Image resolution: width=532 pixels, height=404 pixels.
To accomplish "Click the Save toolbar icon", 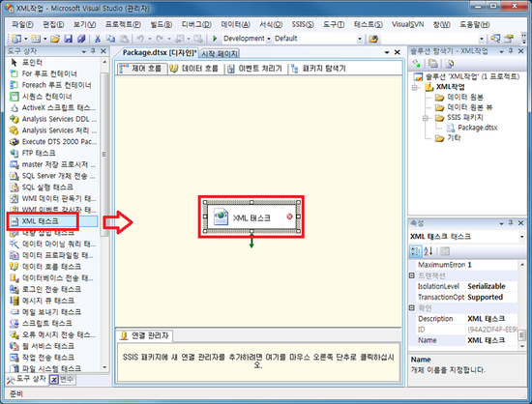I will tap(69, 39).
